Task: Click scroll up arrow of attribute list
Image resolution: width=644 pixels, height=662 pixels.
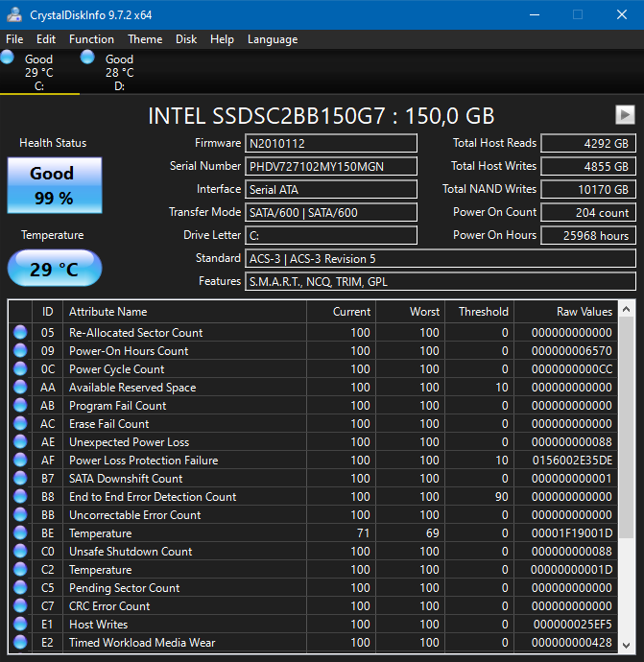Action: point(627,310)
